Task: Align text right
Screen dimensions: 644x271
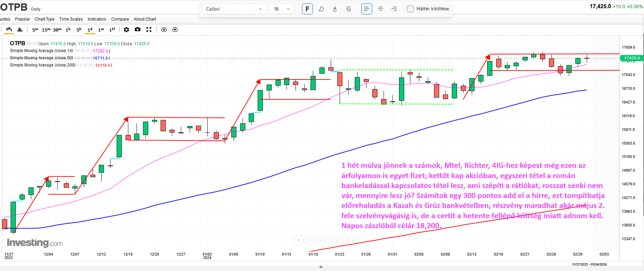Action: 394,9
